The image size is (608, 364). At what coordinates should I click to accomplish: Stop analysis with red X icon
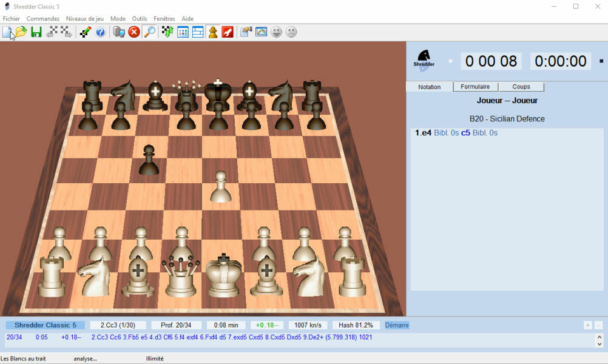(x=134, y=32)
